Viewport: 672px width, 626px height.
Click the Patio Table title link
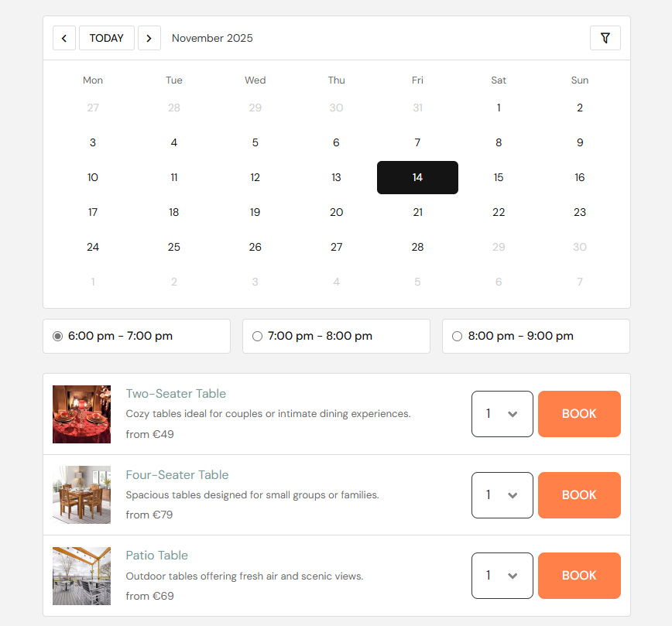point(157,555)
